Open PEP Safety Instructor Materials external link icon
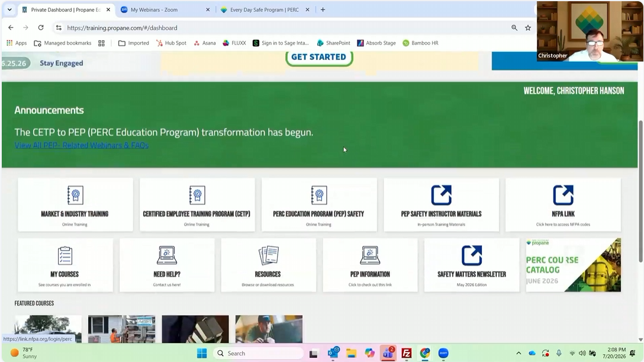This screenshot has height=362, width=644. (x=441, y=195)
